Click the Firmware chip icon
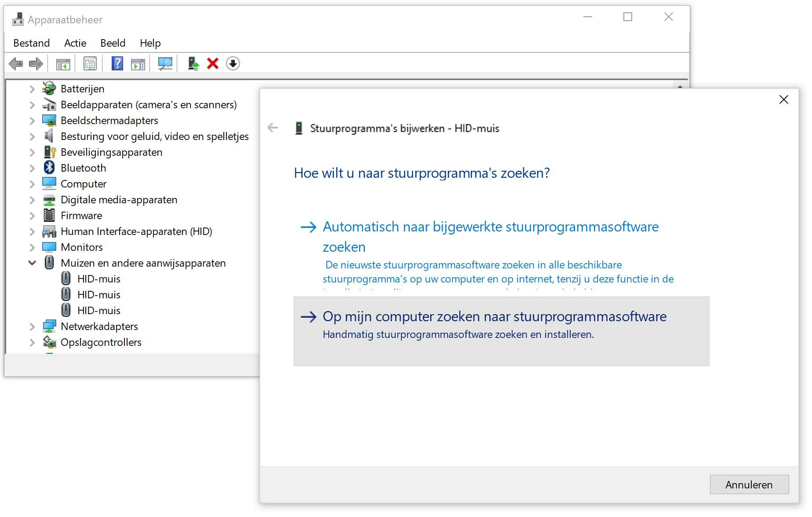The width and height of the screenshot is (812, 517). click(x=49, y=215)
